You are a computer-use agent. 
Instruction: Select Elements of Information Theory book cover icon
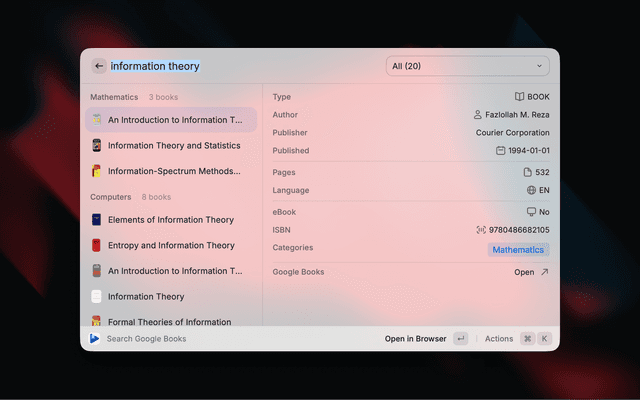[x=97, y=220]
